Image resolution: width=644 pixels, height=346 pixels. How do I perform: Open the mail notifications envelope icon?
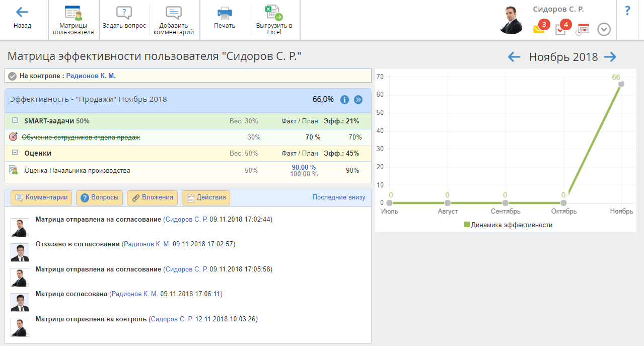(539, 29)
